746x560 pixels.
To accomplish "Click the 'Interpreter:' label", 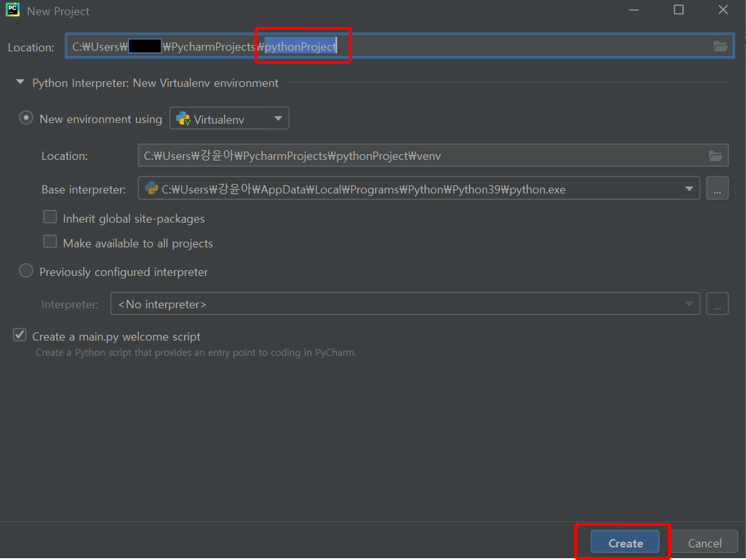I will coord(69,304).
